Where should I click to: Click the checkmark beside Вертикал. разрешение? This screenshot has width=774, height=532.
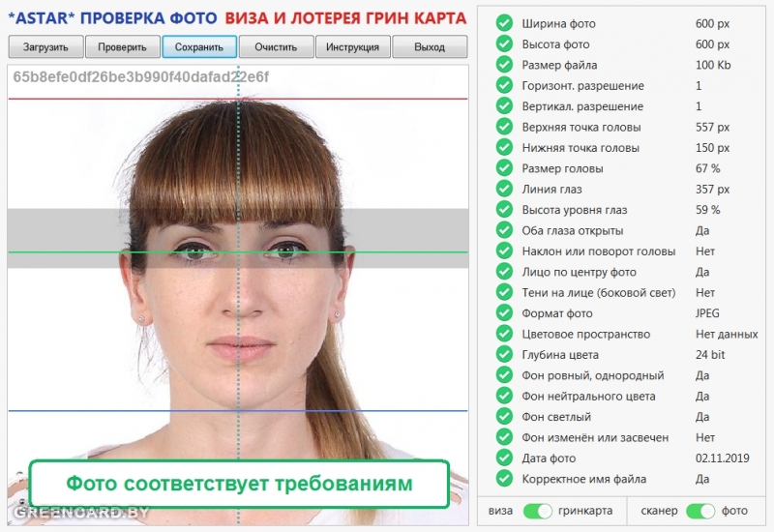click(x=504, y=106)
